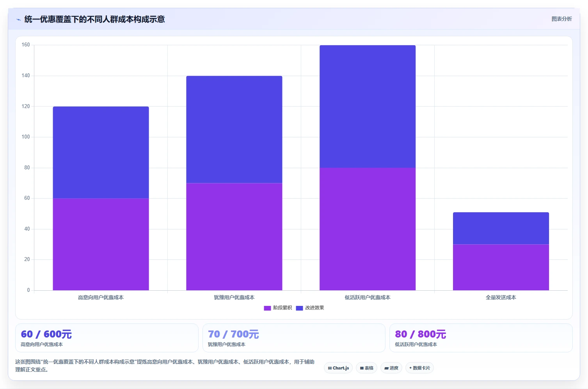Image resolution: width=588 pixels, height=389 pixels.
Task: Click the blue 改进效果 segment of the 全量发送成本 bar
Action: click(501, 228)
